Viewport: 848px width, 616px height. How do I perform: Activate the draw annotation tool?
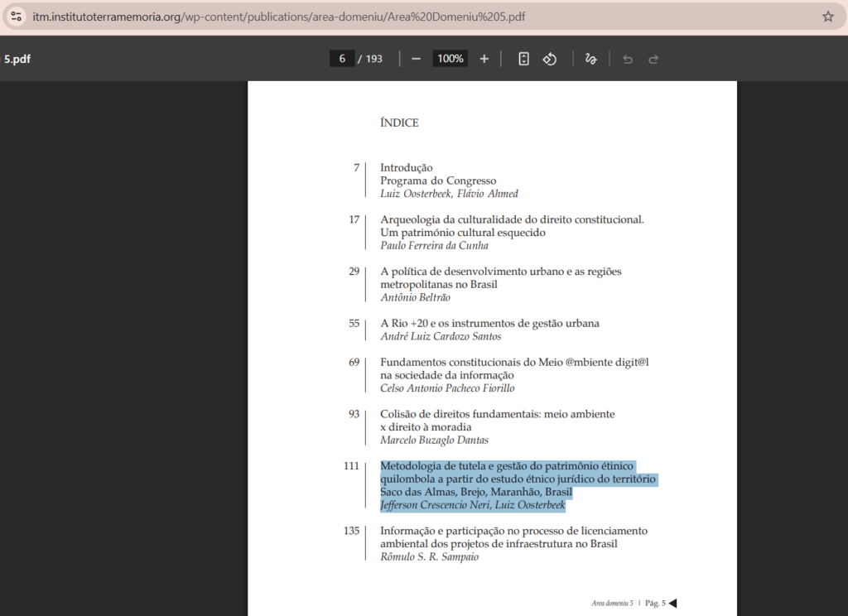tap(590, 59)
